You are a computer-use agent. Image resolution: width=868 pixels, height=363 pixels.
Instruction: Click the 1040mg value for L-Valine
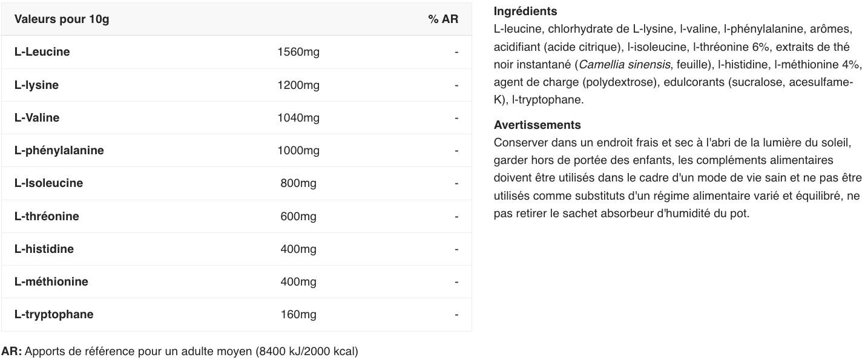(x=298, y=118)
